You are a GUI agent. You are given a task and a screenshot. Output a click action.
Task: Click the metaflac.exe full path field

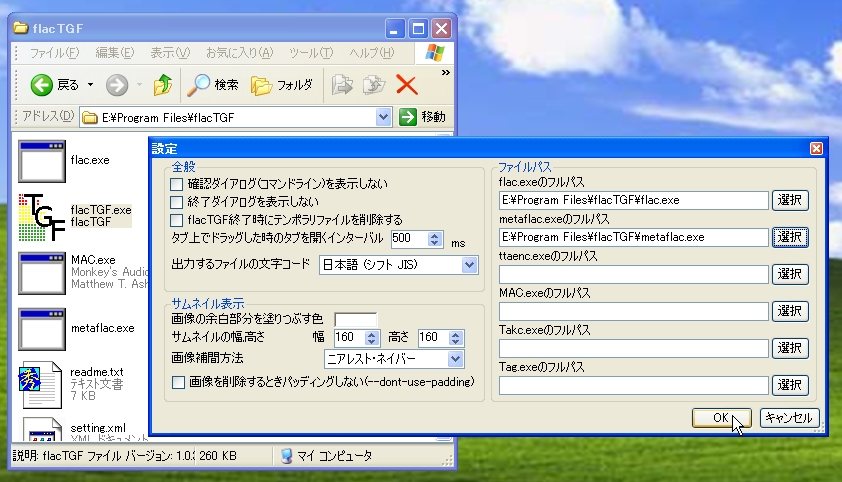(634, 237)
